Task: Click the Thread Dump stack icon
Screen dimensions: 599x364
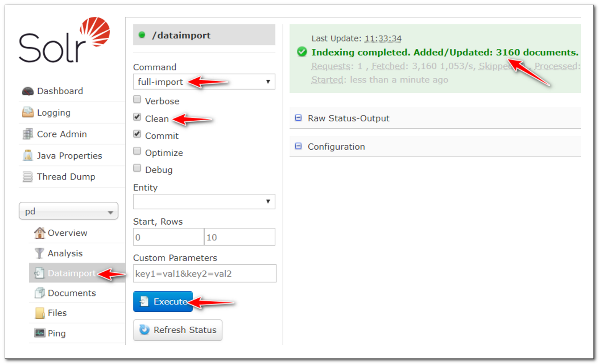Action: click(28, 177)
